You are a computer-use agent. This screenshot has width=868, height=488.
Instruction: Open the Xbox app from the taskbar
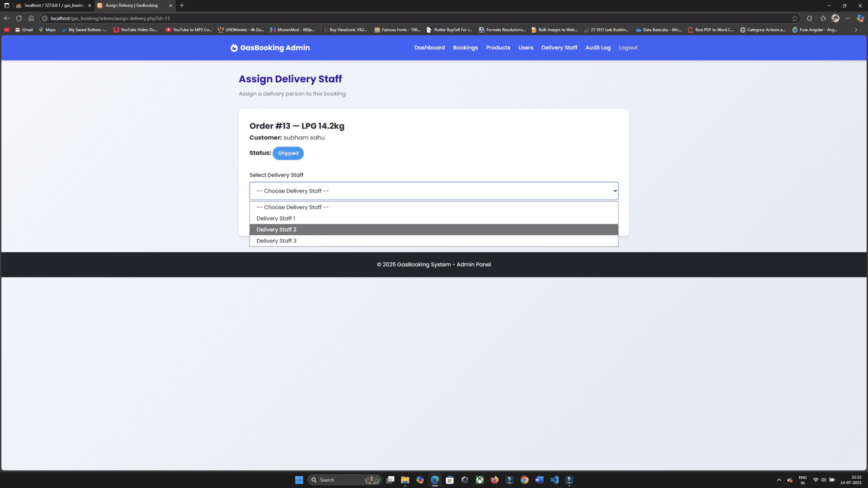coord(479,480)
